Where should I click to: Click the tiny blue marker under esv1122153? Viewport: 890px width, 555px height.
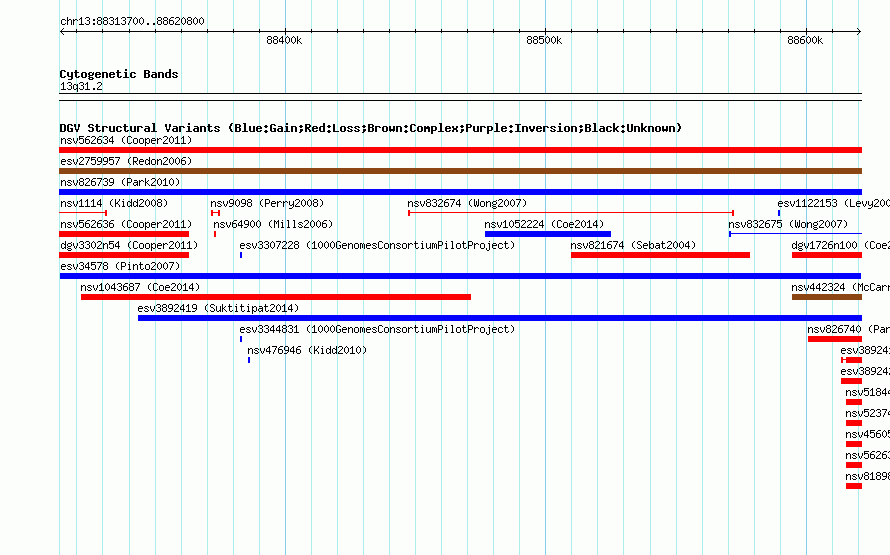779,213
